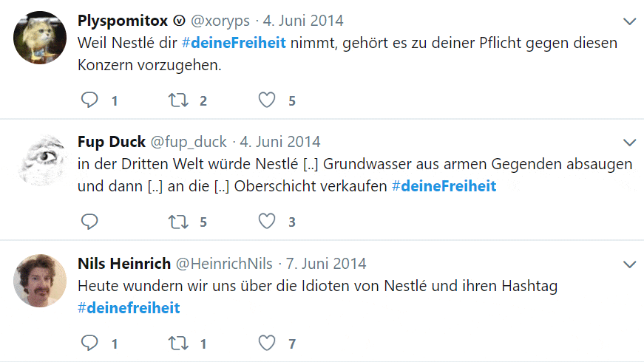Open options chevron on Fup Duck tweet
Image resolution: width=644 pixels, height=362 pixels.
tap(629, 143)
